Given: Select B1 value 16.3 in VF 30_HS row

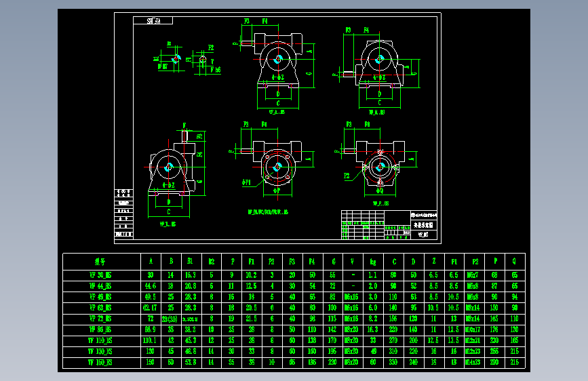Looking at the screenshot, I should pyautogui.click(x=191, y=275).
